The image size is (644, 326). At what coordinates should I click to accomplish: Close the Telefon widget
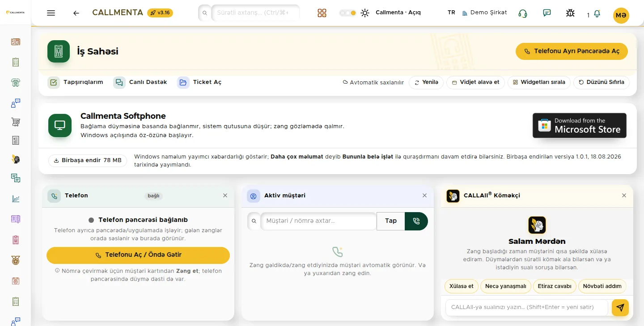tap(225, 196)
